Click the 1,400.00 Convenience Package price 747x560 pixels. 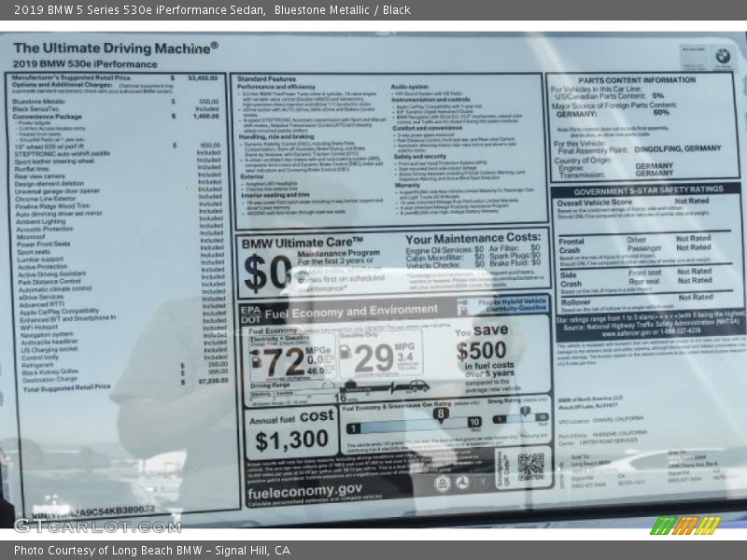pos(205,116)
